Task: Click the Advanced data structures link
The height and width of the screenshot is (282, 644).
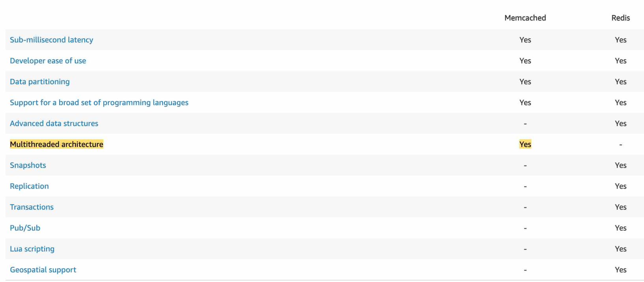Action: (54, 123)
